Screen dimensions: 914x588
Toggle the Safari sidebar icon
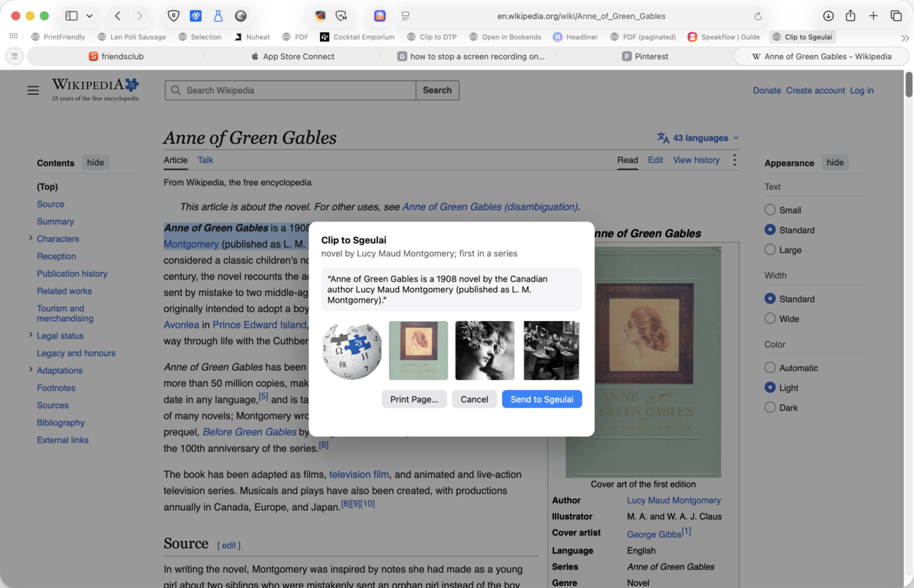(71, 15)
